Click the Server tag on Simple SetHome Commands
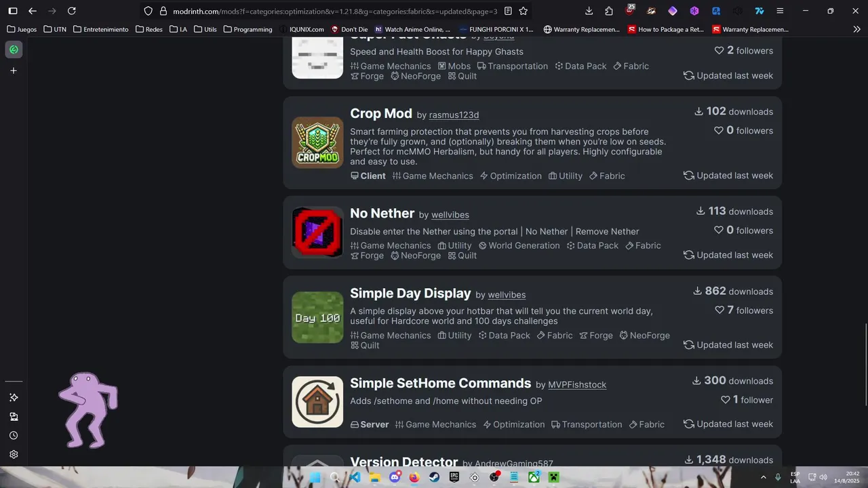 point(370,424)
